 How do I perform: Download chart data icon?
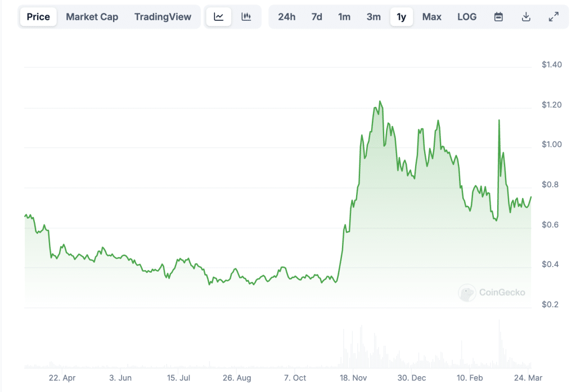click(x=526, y=17)
